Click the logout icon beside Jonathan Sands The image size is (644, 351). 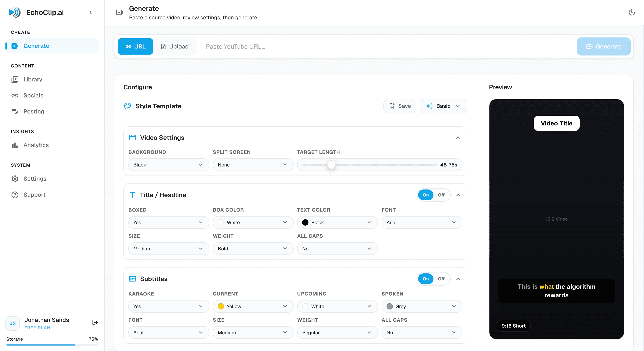click(x=95, y=322)
